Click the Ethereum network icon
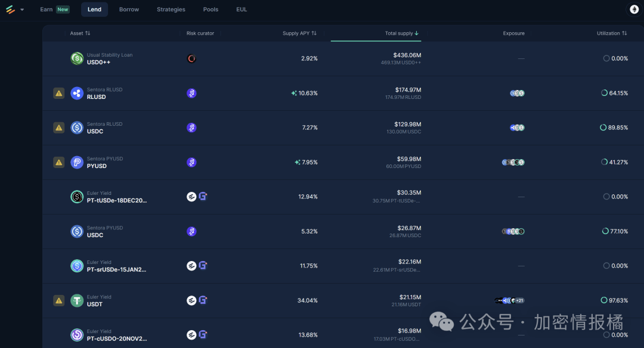Image resolution: width=644 pixels, height=348 pixels. point(634,10)
